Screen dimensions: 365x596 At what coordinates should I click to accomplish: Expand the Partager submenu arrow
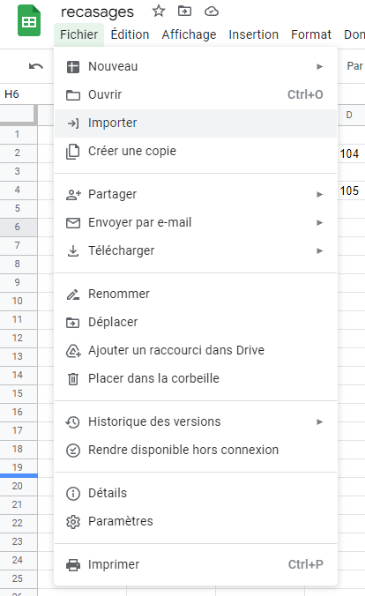pyautogui.click(x=320, y=195)
